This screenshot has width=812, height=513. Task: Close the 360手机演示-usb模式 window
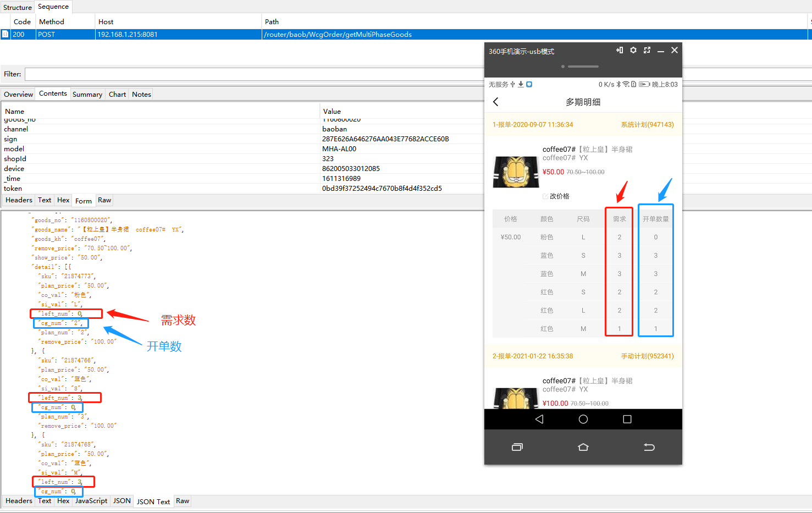(x=675, y=50)
